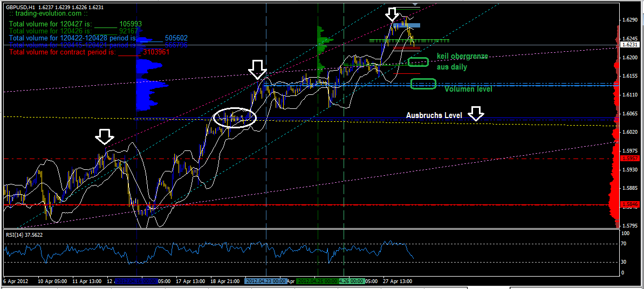Click the ':: trading-evolution.com ::' label
644x289 pixels.
click(49, 13)
